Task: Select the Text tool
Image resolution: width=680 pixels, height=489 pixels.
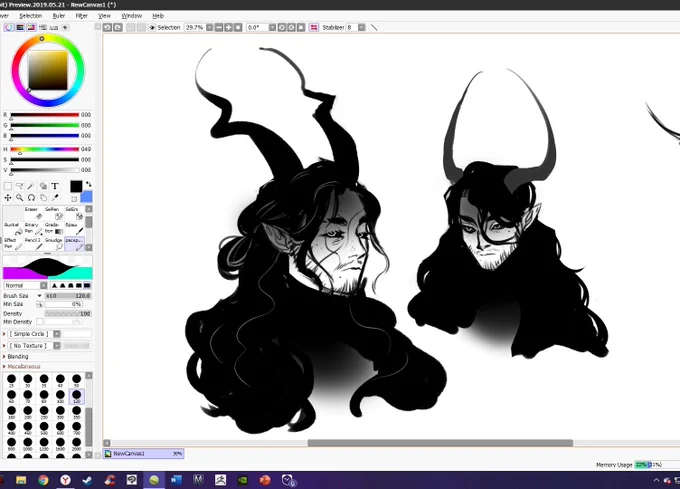Action: click(x=55, y=186)
